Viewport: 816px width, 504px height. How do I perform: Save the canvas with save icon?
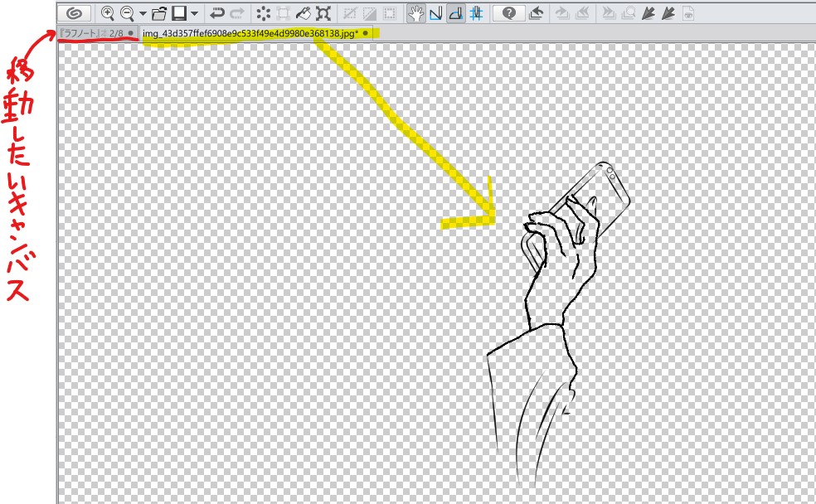pos(179,13)
